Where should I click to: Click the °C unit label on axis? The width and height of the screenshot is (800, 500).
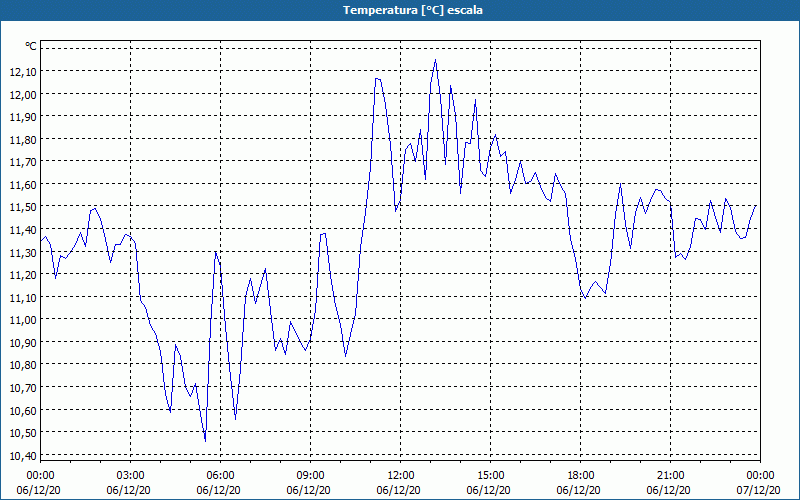(x=31, y=46)
